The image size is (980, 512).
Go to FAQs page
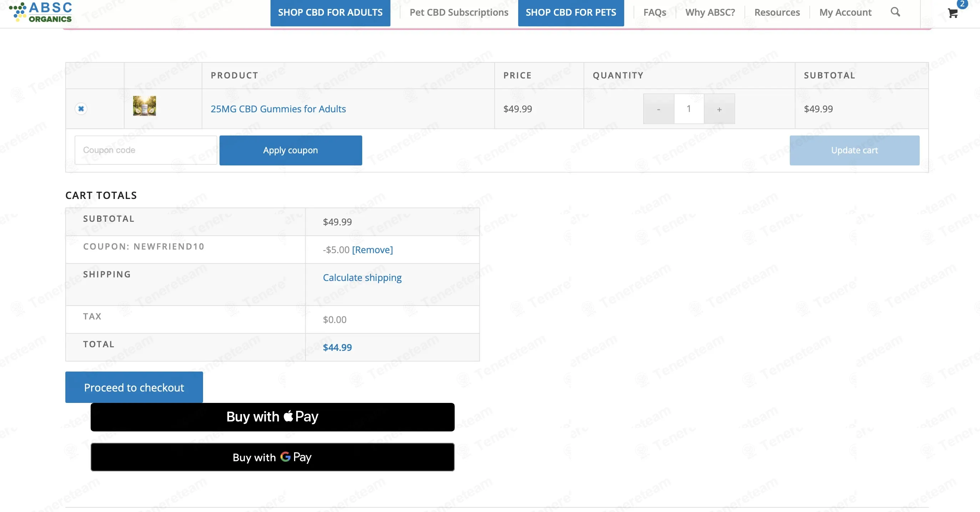(655, 12)
